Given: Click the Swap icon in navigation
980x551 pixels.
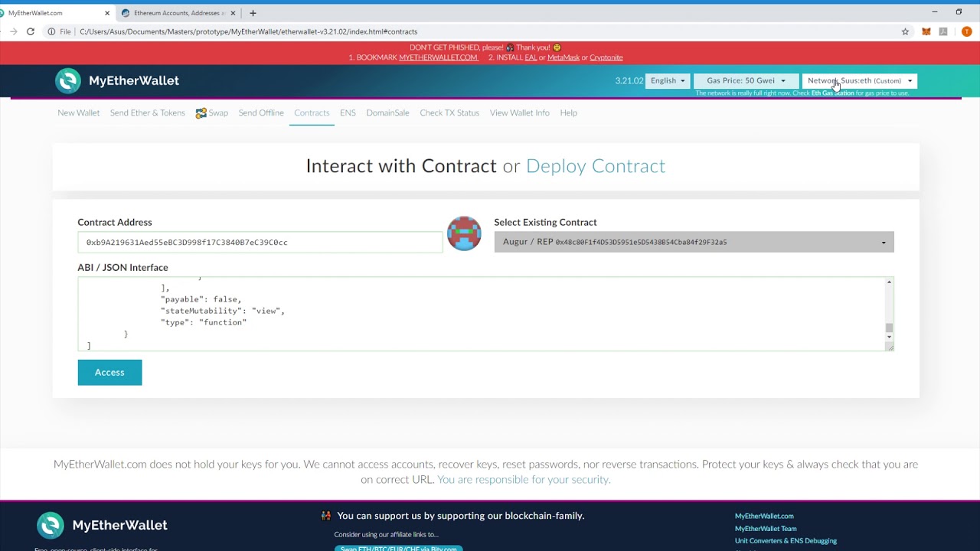Looking at the screenshot, I should 201,113.
